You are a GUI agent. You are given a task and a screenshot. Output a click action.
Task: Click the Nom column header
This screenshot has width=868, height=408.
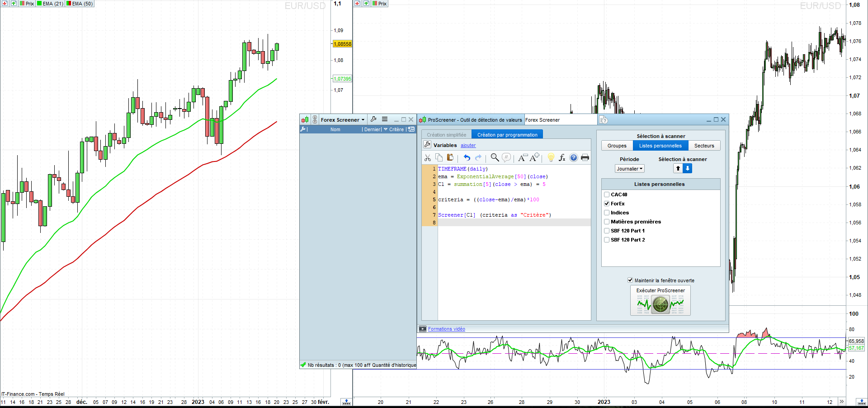(335, 129)
